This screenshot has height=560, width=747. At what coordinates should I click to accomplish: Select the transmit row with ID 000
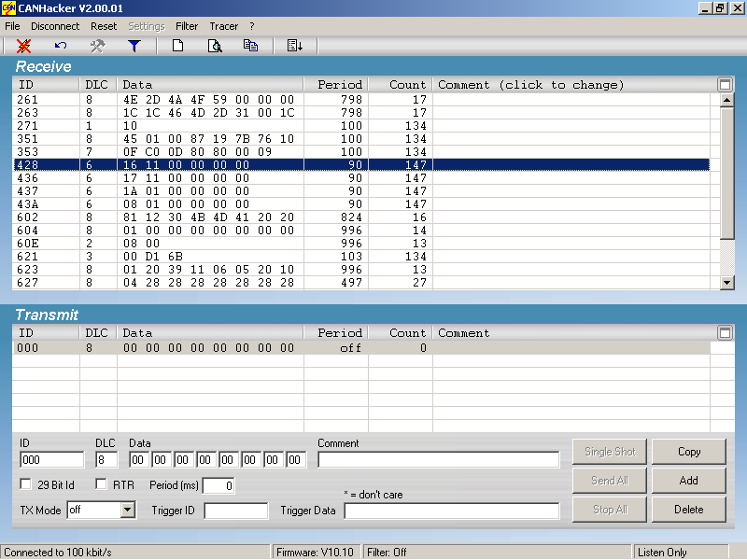pos(361,348)
